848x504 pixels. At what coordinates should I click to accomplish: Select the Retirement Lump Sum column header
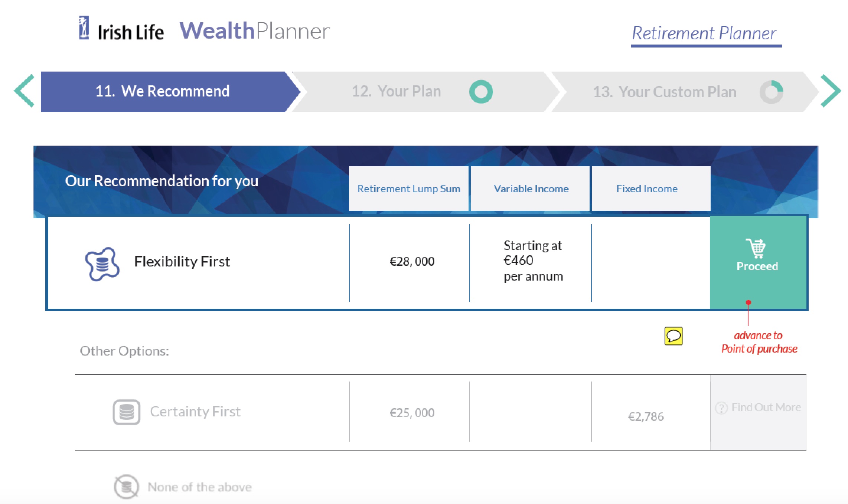pyautogui.click(x=408, y=189)
